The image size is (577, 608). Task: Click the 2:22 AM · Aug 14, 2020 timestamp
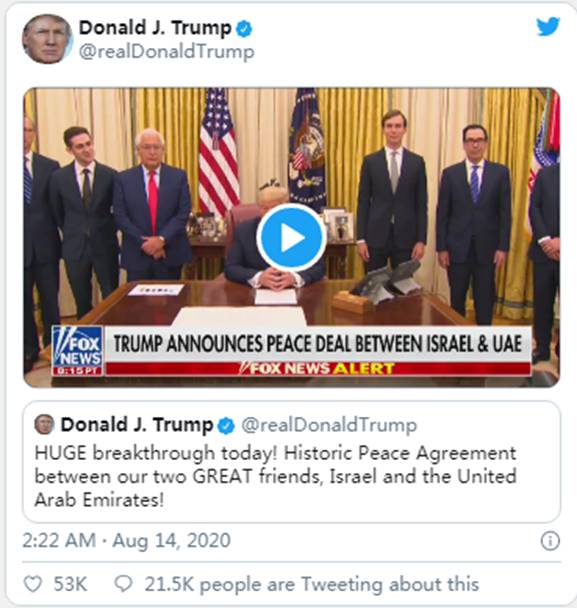click(x=126, y=541)
